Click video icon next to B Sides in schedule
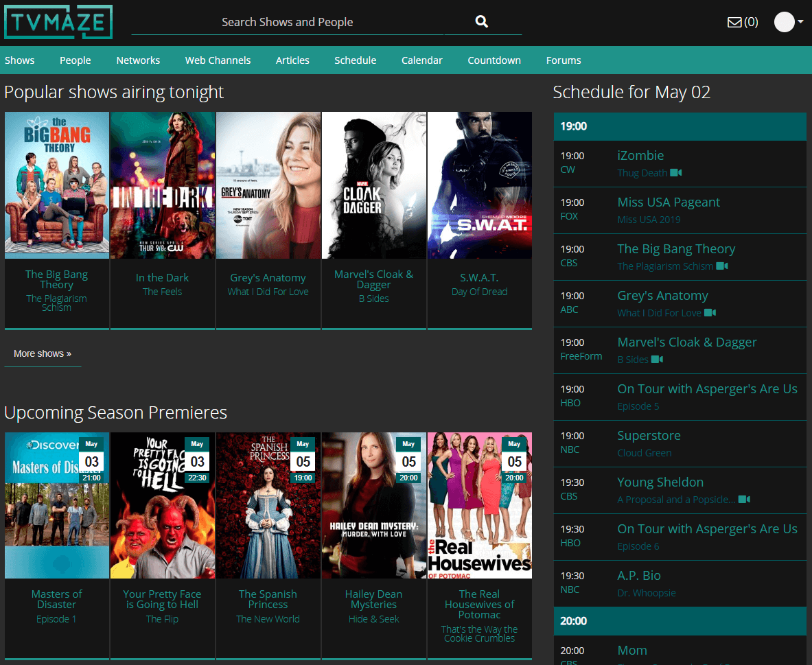Image resolution: width=812 pixels, height=665 pixels. (658, 360)
